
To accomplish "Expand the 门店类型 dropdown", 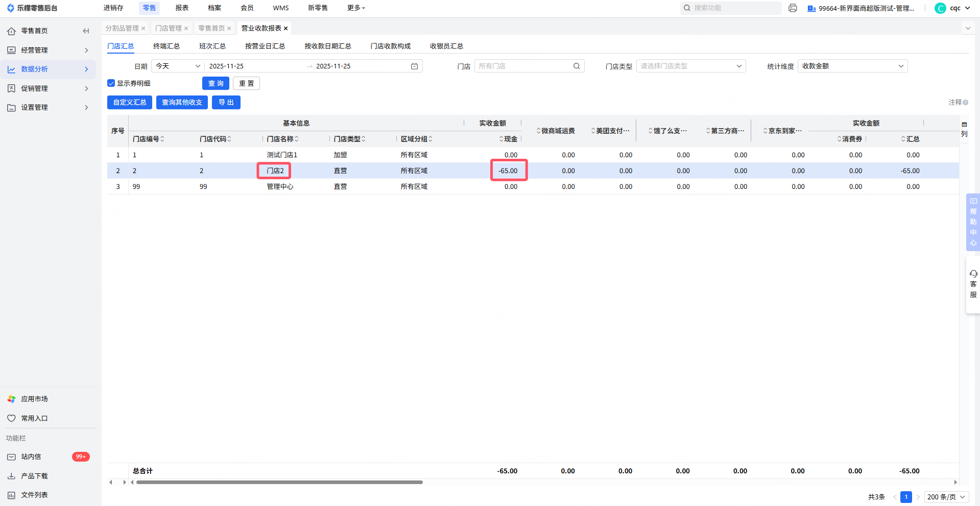I will tap(690, 66).
